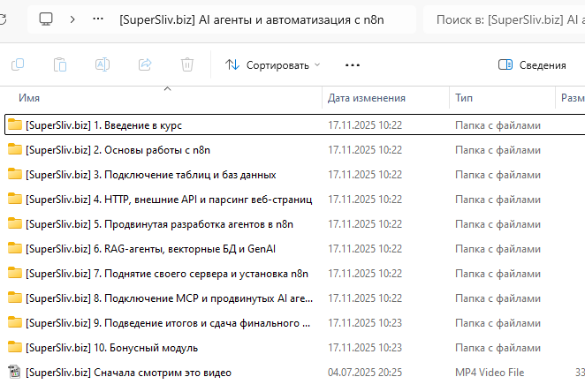585x392 pixels.
Task: Click the Delete trash icon
Action: point(187,64)
